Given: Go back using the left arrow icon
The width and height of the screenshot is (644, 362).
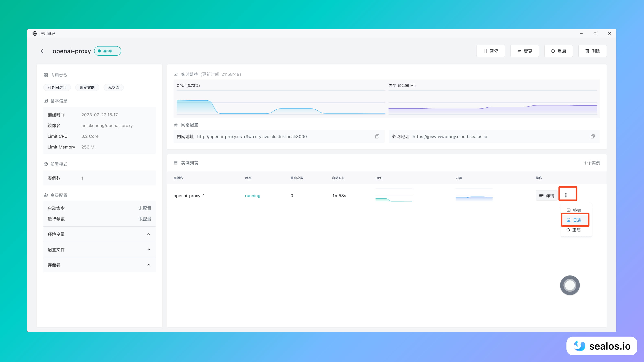Looking at the screenshot, I should coord(42,51).
